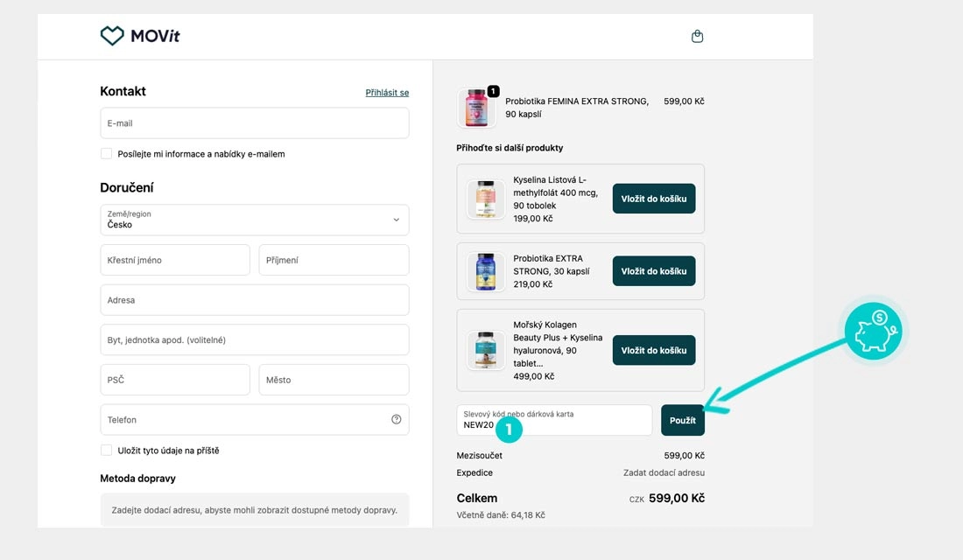Click the 'Přihoďte si další produkty' heading
Viewport: 963px width, 560px height.
coord(510,148)
